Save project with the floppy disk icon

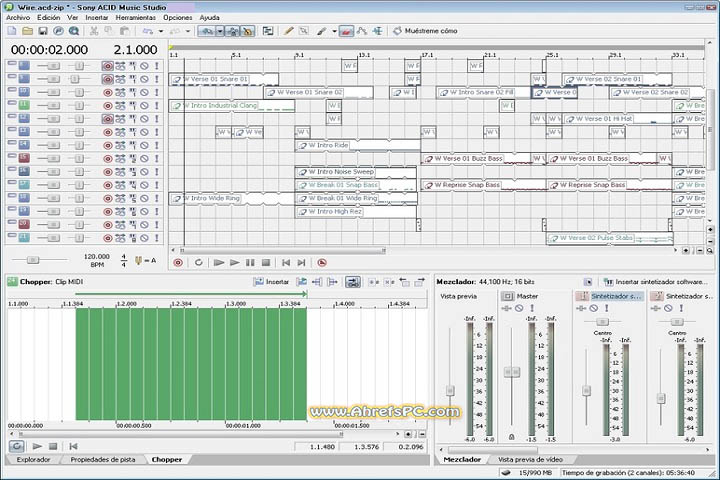(43, 31)
